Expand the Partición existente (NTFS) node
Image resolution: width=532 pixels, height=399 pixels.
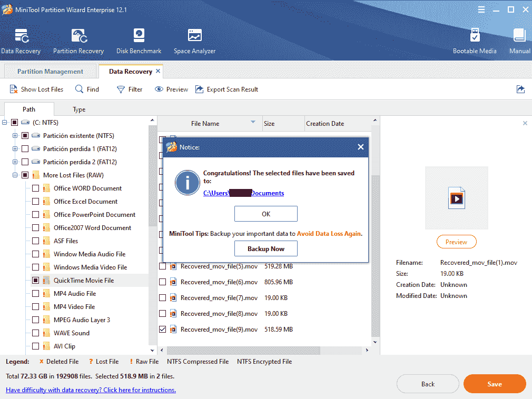[x=15, y=136]
